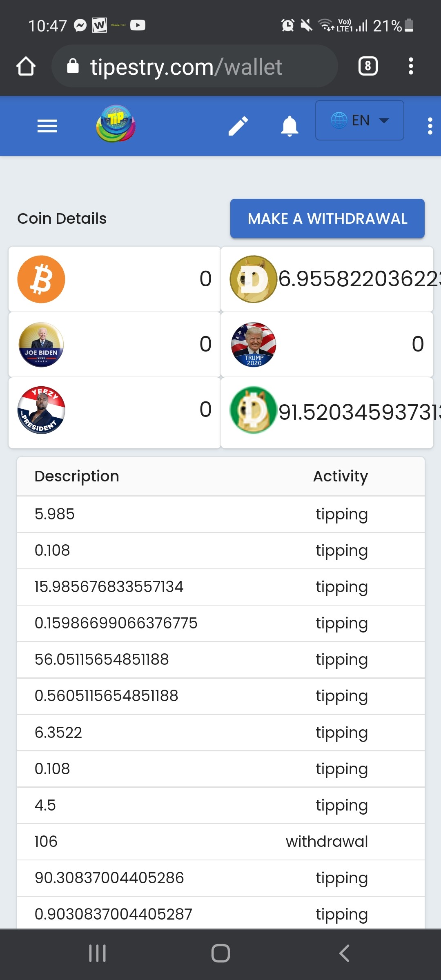Expand the EN language dropdown
This screenshot has height=980, width=441.
coord(360,120)
